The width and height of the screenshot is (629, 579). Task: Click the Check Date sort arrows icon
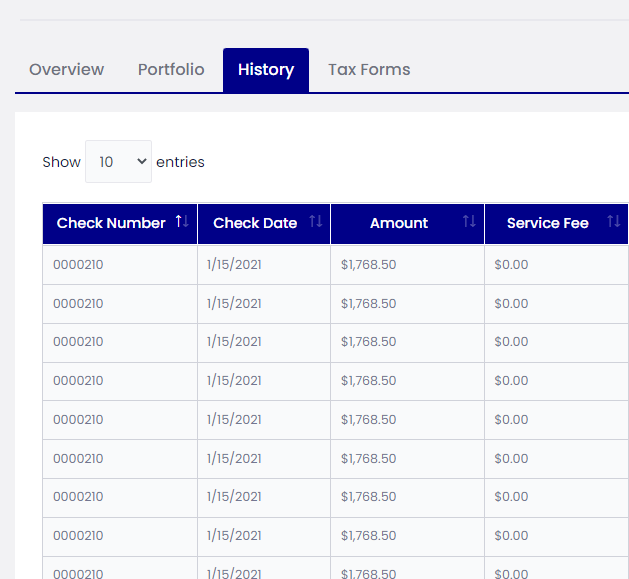point(315,222)
